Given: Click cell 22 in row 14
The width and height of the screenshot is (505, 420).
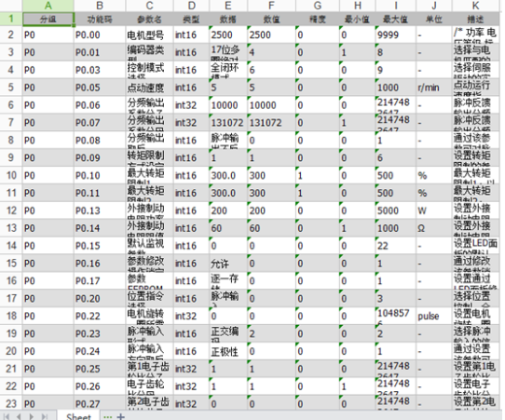Looking at the screenshot, I should (395, 246).
